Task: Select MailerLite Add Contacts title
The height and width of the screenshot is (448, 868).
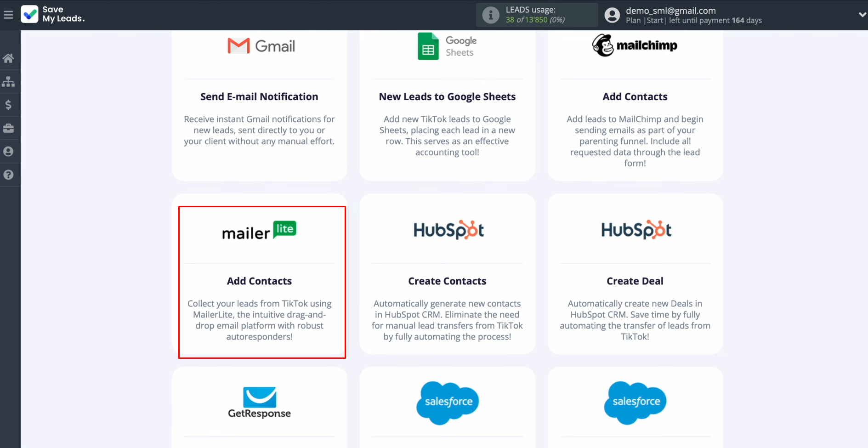Action: (x=259, y=281)
